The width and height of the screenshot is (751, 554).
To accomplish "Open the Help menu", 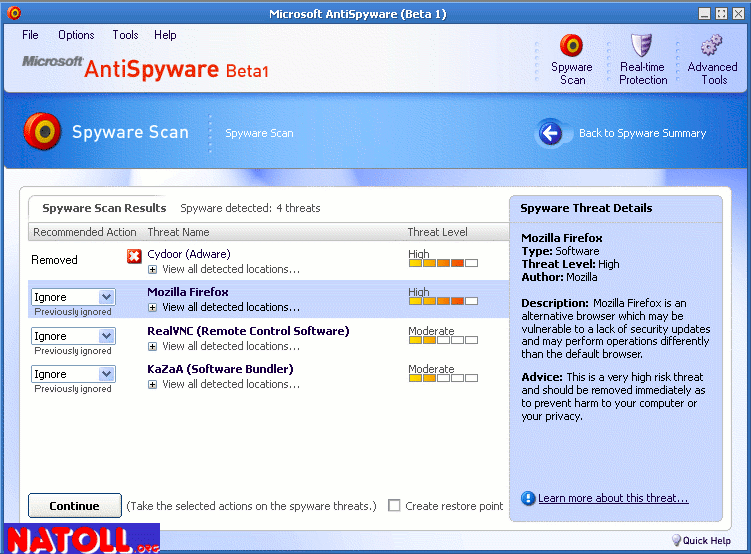I will (x=165, y=35).
